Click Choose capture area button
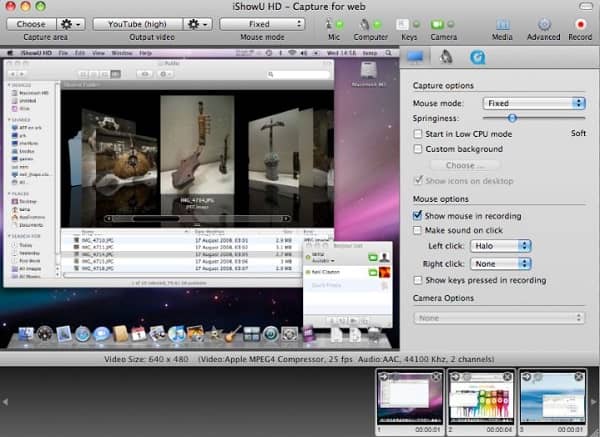 click(x=31, y=24)
